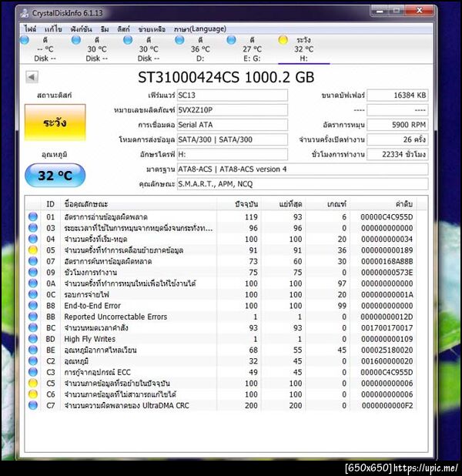Click the ID column header
This screenshot has width=462, height=476.
click(x=50, y=204)
